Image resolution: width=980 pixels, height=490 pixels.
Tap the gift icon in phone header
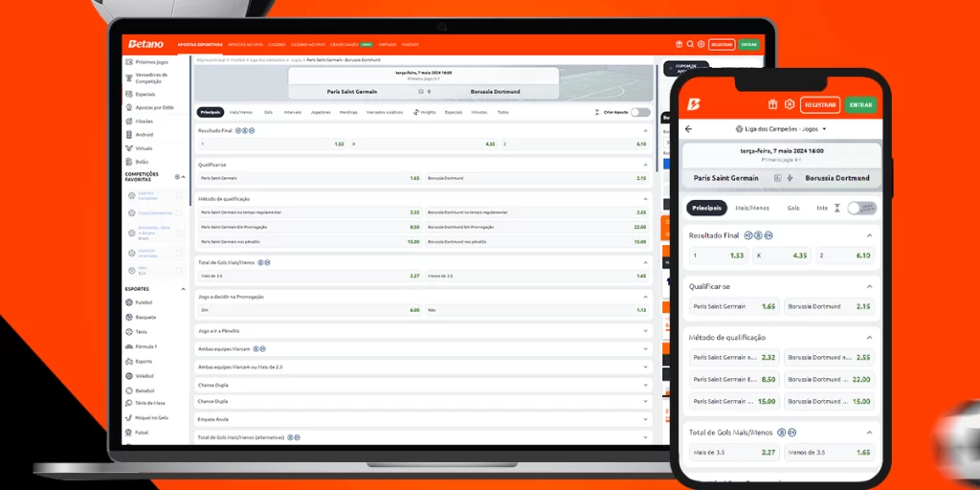(x=773, y=104)
